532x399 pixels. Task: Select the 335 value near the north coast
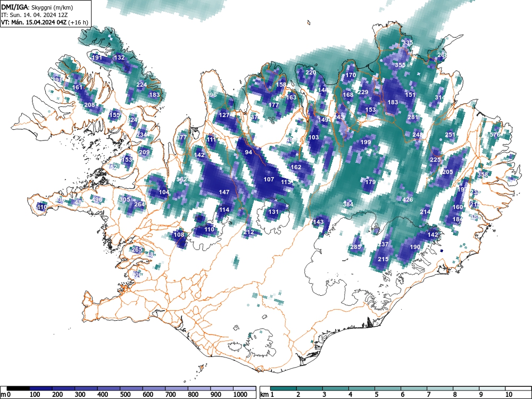tap(408, 43)
